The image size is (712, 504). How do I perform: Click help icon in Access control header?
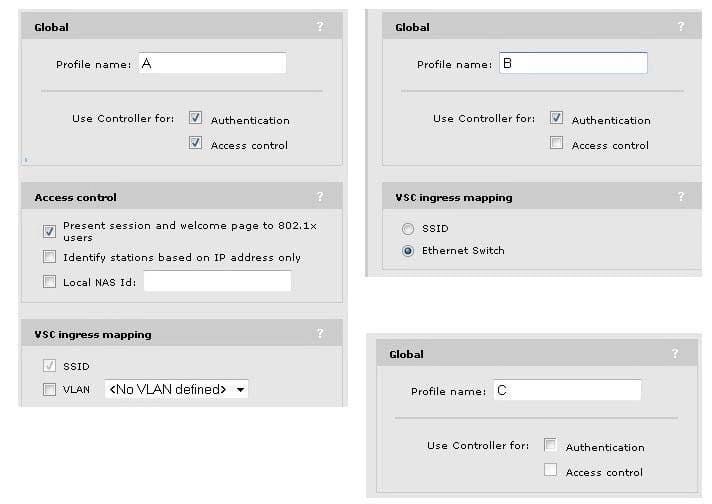point(320,197)
